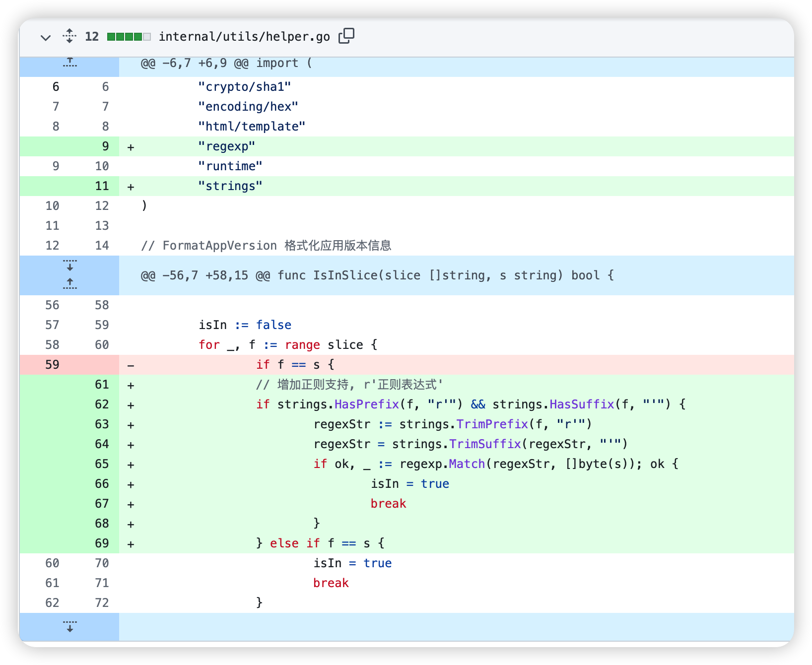Viewport: 812px width, 665px height.
Task: Select added line number 61
Action: pos(102,385)
